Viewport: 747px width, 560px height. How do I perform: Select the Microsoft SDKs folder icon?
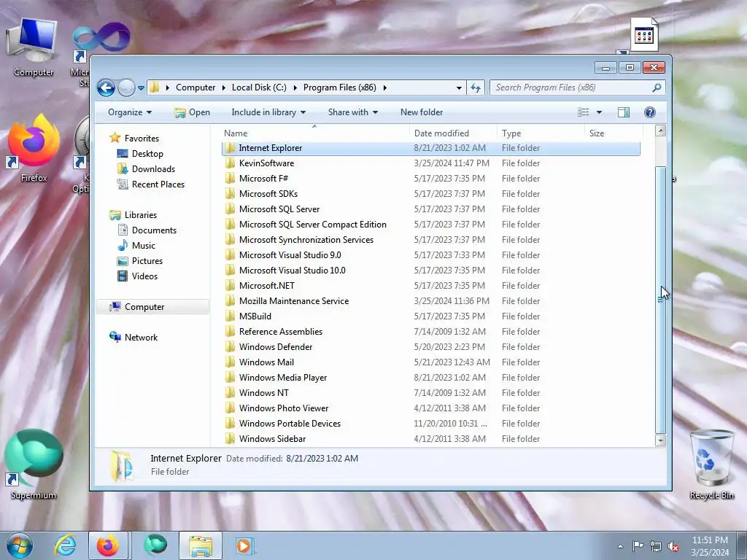pyautogui.click(x=230, y=194)
